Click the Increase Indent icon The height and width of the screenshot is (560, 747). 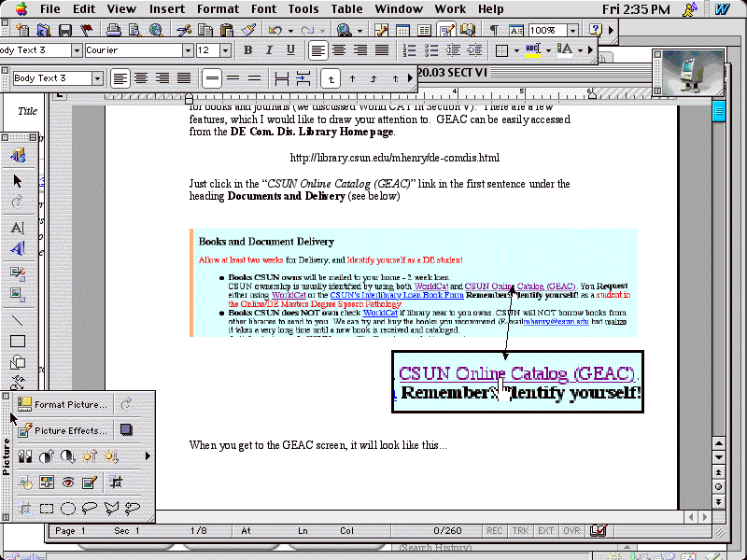click(x=474, y=50)
